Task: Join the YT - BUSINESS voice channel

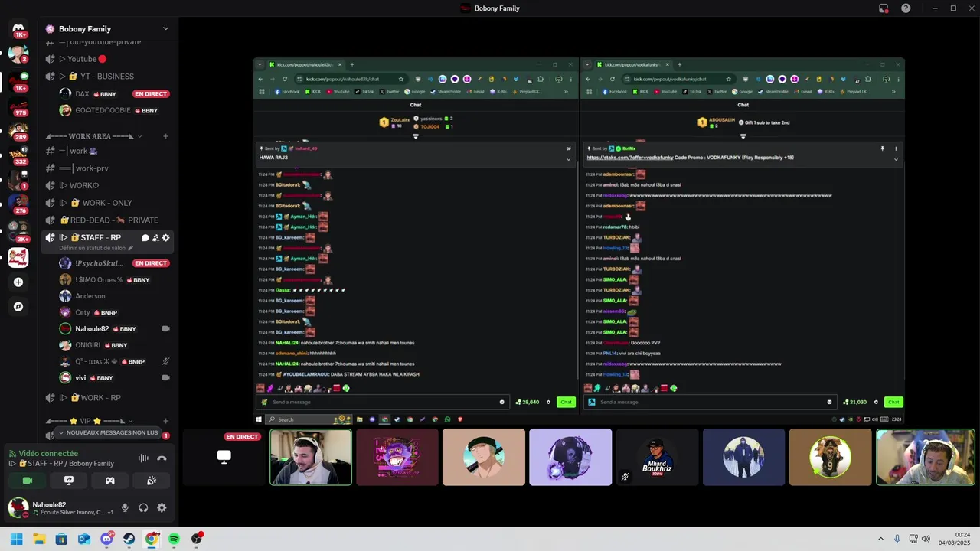Action: tap(107, 77)
